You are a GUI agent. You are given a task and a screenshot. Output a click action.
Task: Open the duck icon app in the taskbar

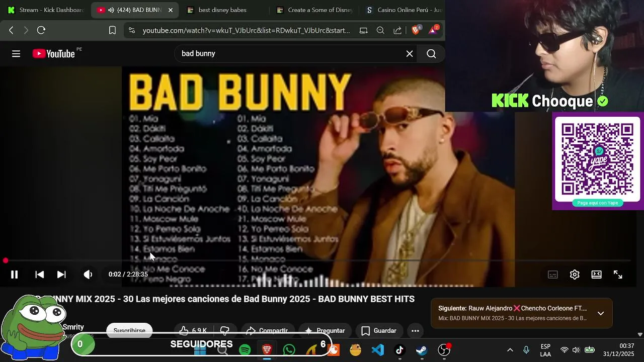[x=356, y=349]
